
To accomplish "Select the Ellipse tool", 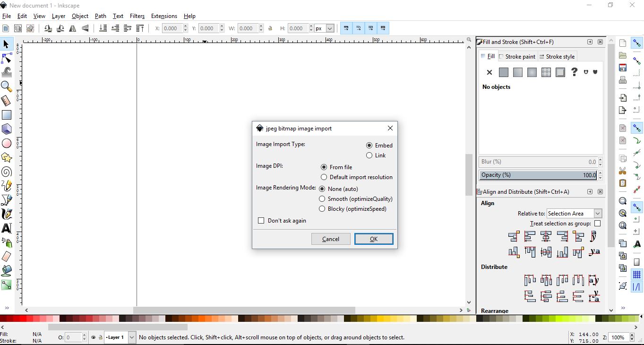I will [7, 143].
